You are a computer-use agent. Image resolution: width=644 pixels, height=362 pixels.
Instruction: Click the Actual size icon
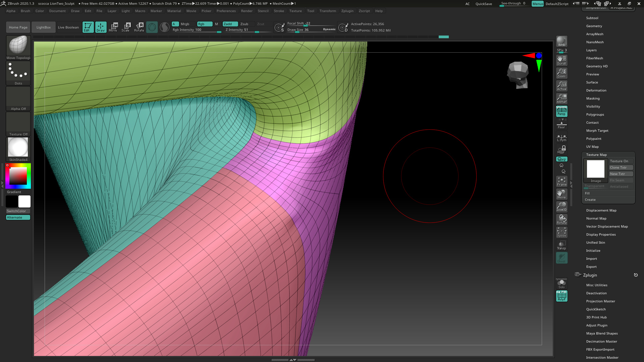(x=561, y=86)
